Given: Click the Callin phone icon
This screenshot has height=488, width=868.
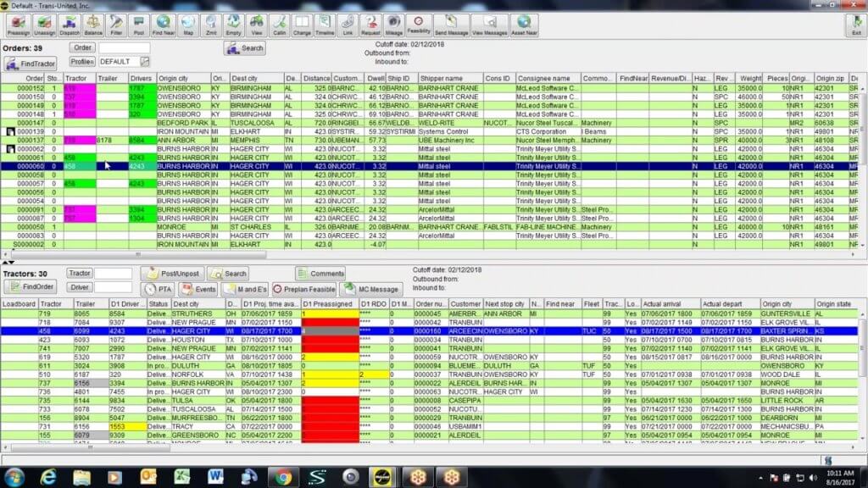Looking at the screenshot, I should tap(280, 25).
